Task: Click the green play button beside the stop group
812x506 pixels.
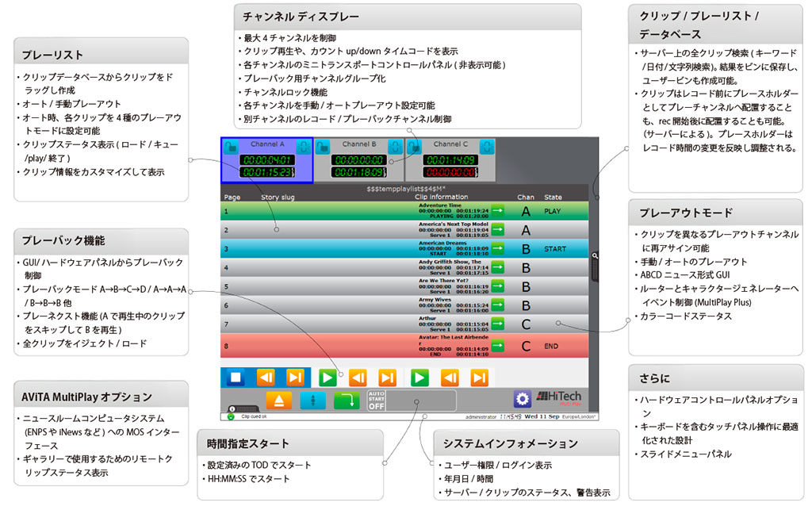Action: [x=327, y=378]
